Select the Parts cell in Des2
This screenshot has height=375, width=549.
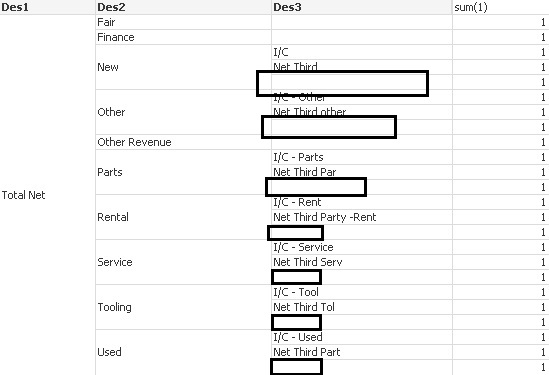183,172
